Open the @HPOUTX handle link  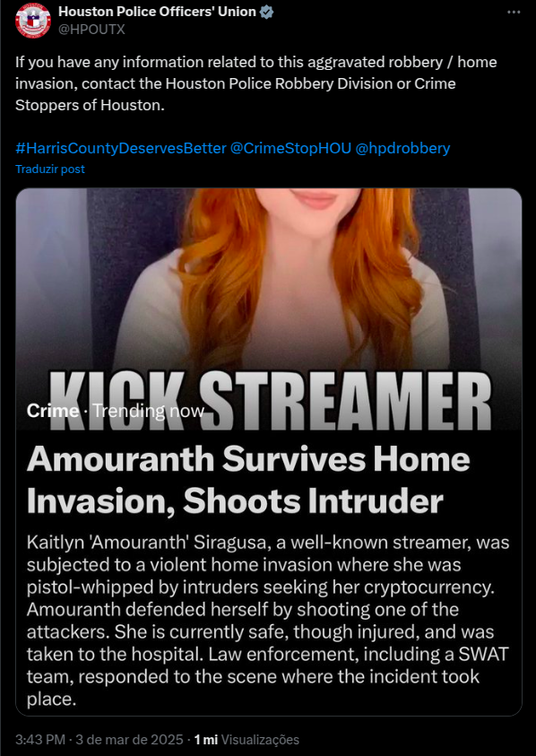[91, 30]
